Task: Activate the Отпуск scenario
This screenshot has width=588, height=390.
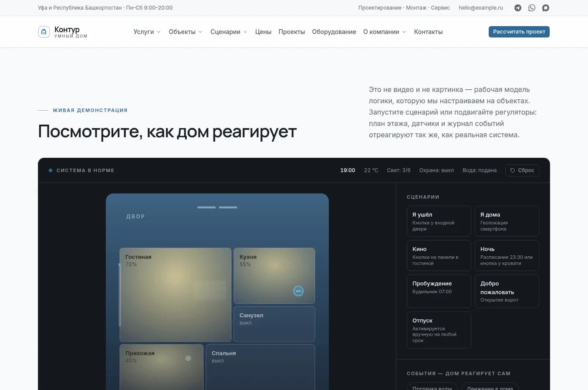Action: coord(439,330)
